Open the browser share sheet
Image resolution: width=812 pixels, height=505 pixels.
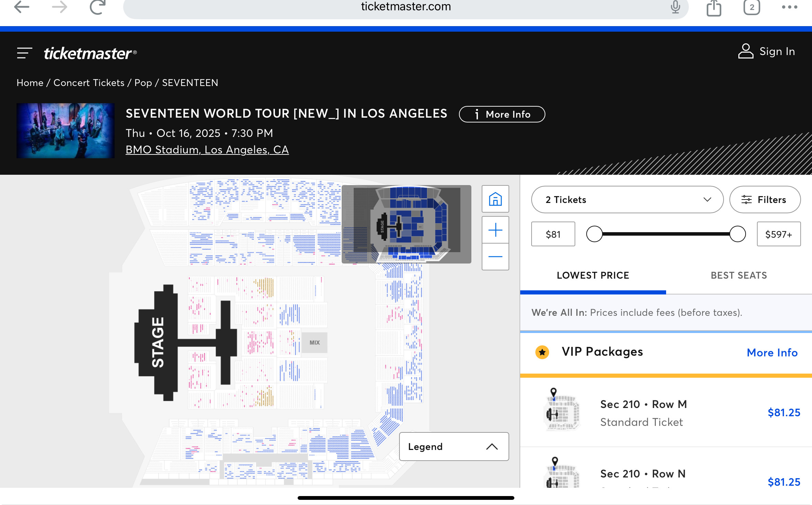point(714,8)
